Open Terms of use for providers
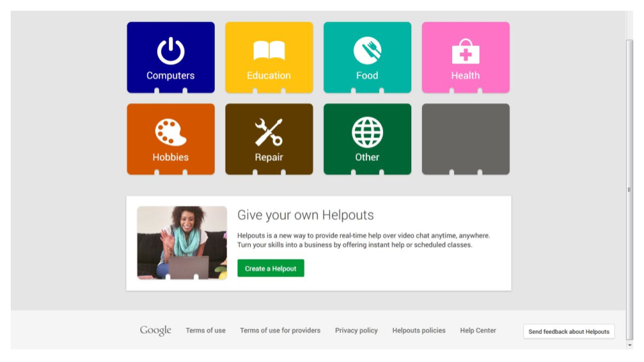The image size is (644, 362). (x=280, y=330)
